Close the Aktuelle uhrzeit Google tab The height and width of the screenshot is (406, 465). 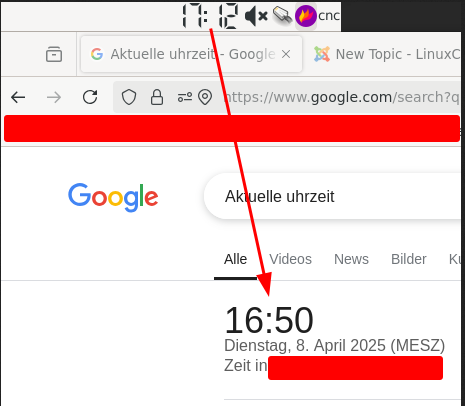[x=286, y=54]
